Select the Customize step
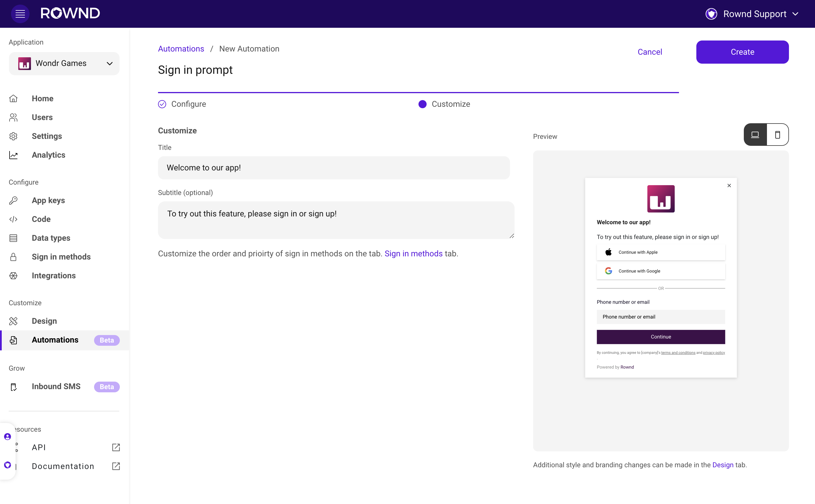Screen dimensions: 815x504 tap(444, 104)
